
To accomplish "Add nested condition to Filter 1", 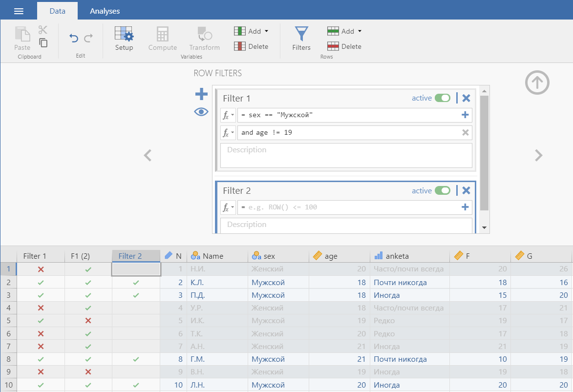I will [465, 115].
